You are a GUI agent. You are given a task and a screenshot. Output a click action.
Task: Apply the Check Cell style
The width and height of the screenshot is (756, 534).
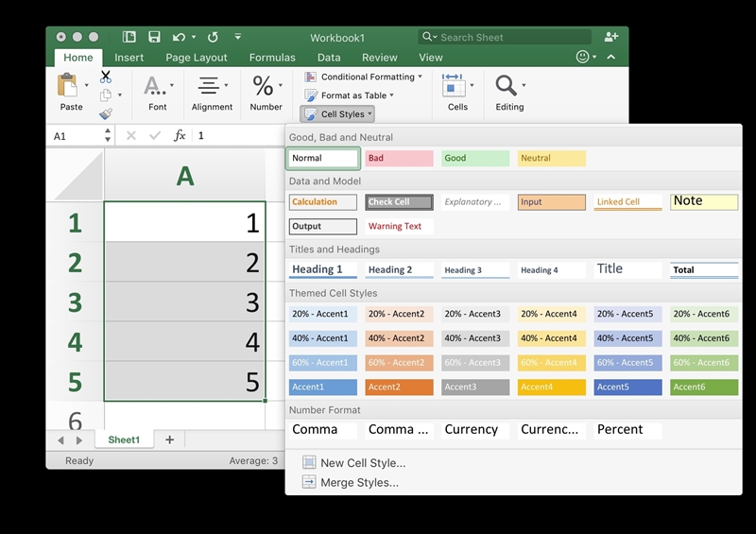399,202
